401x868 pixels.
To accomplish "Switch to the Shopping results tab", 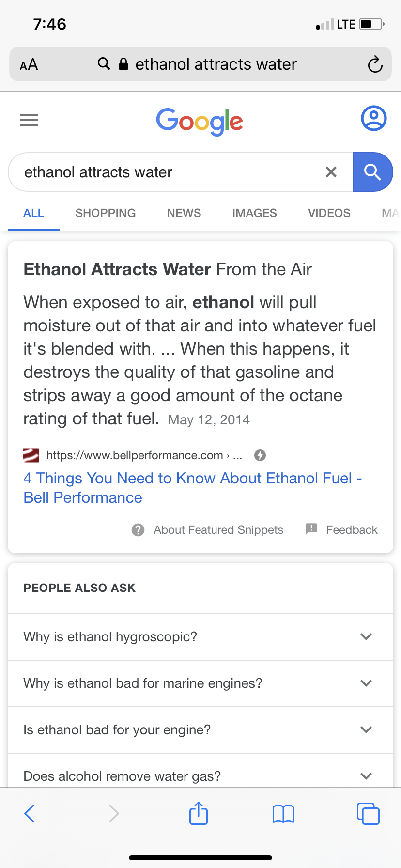I will (x=106, y=213).
